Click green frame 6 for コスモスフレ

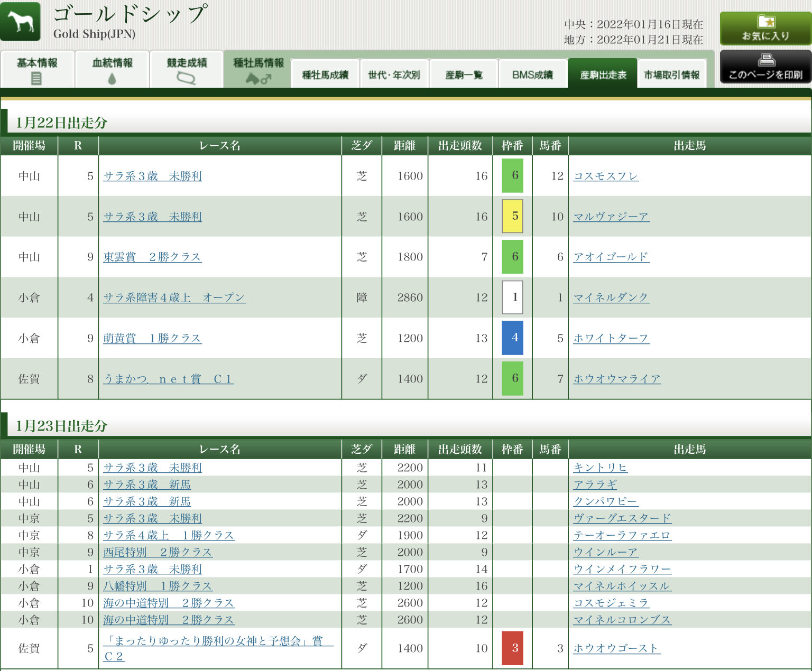512,175
